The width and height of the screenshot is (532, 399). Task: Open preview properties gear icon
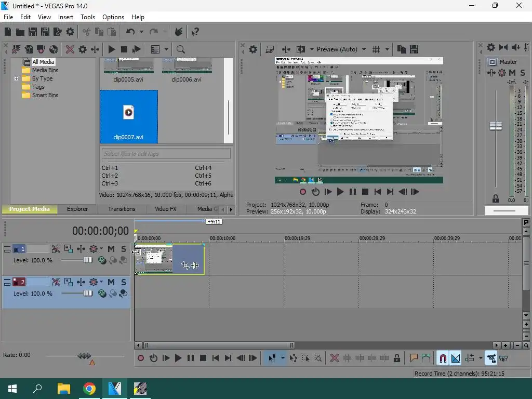pyautogui.click(x=253, y=49)
